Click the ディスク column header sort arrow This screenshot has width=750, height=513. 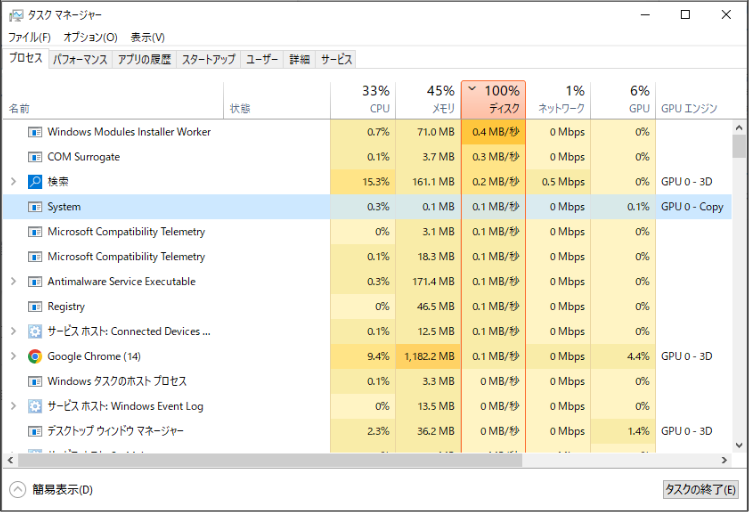tap(472, 89)
